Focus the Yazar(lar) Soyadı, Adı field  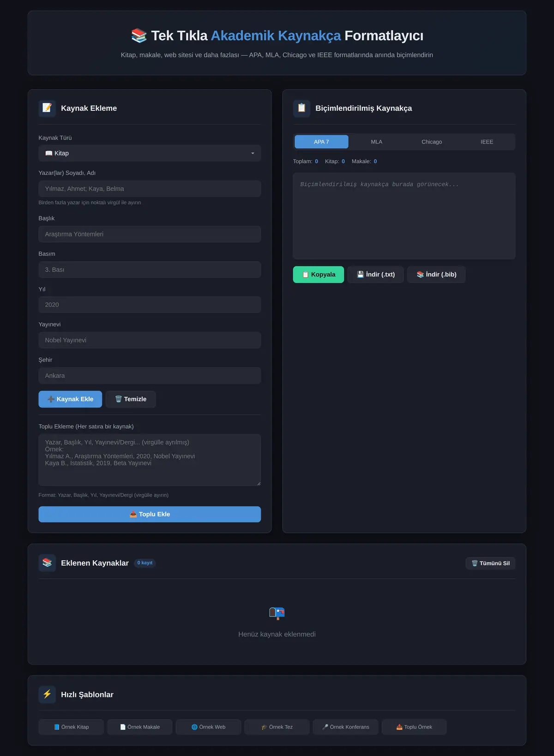pos(150,189)
